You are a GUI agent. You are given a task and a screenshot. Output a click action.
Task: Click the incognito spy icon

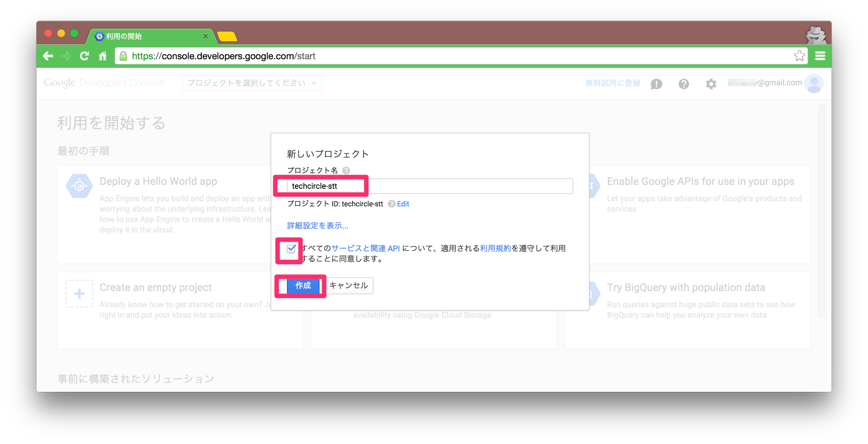pos(815,35)
